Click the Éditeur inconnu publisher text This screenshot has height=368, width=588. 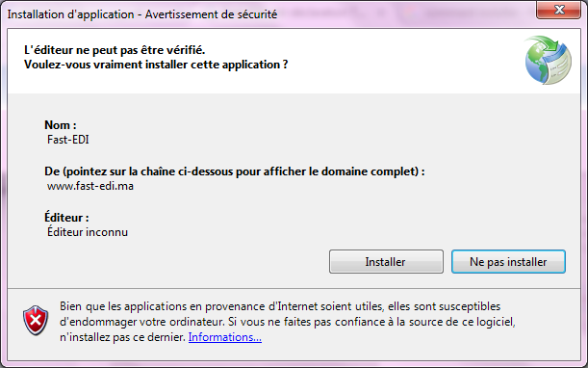[x=88, y=232]
